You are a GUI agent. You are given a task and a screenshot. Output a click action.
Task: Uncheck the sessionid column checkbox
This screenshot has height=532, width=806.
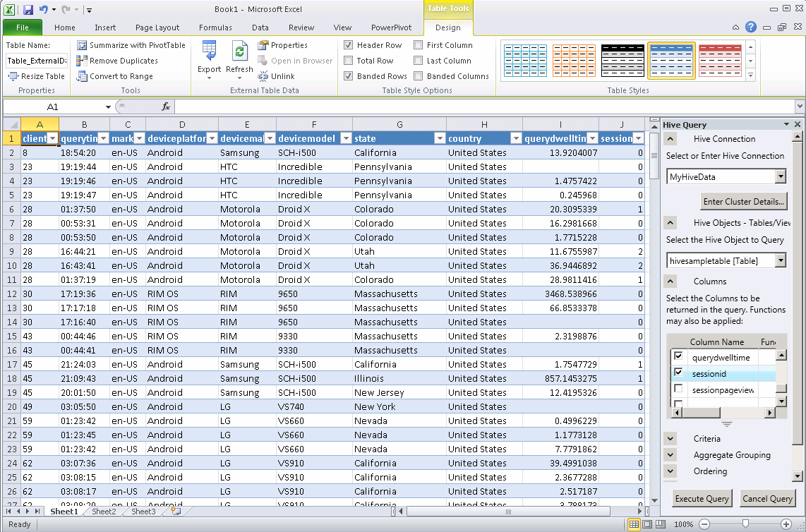[x=678, y=373]
